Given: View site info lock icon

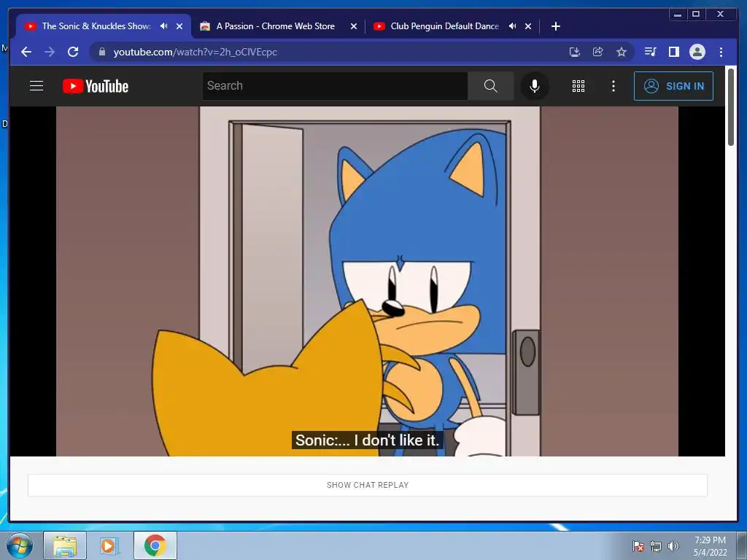Looking at the screenshot, I should (101, 52).
